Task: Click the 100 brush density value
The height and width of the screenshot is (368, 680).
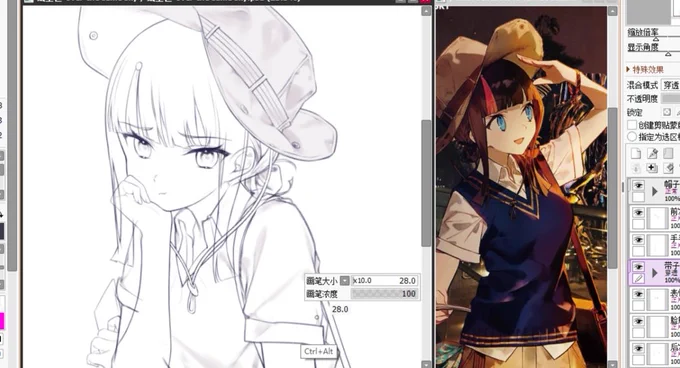Action: tap(409, 294)
